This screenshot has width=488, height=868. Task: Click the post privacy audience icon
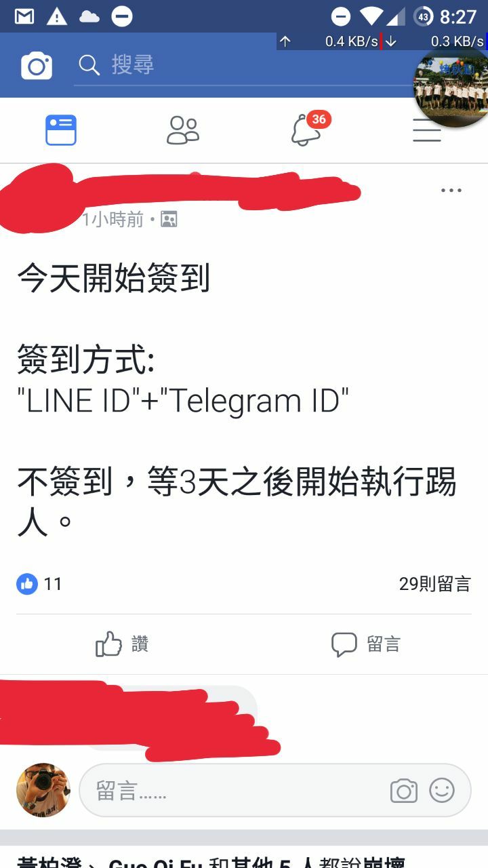pos(169,219)
